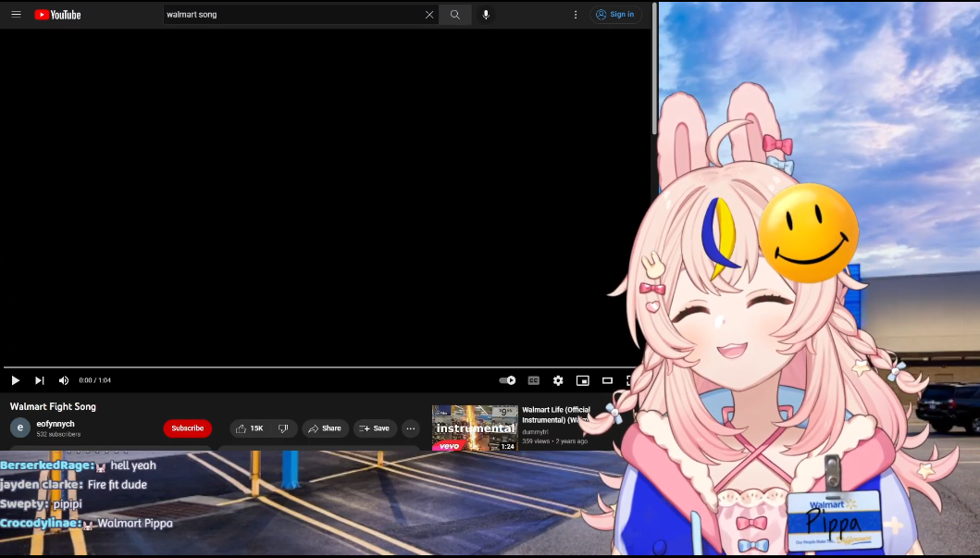Click Crocodylinae's 'Walmart Pippa' chat message
This screenshot has height=558, width=980.
(135, 524)
